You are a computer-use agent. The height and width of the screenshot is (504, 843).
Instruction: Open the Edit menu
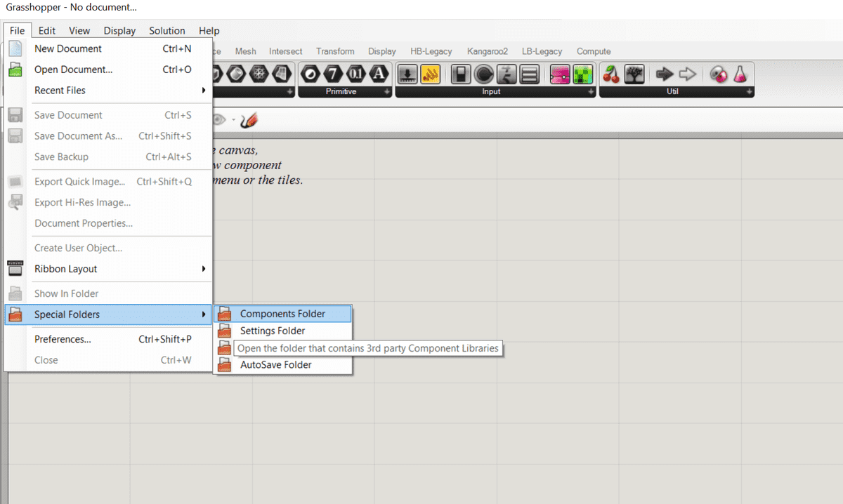tap(47, 30)
